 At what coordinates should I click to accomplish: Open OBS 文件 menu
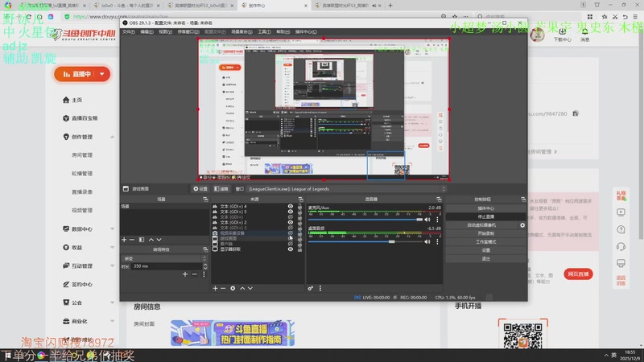click(129, 31)
